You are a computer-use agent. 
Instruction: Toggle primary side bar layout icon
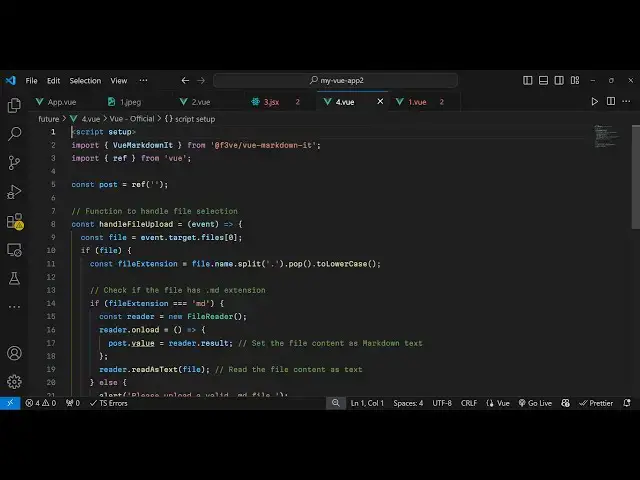pos(527,80)
